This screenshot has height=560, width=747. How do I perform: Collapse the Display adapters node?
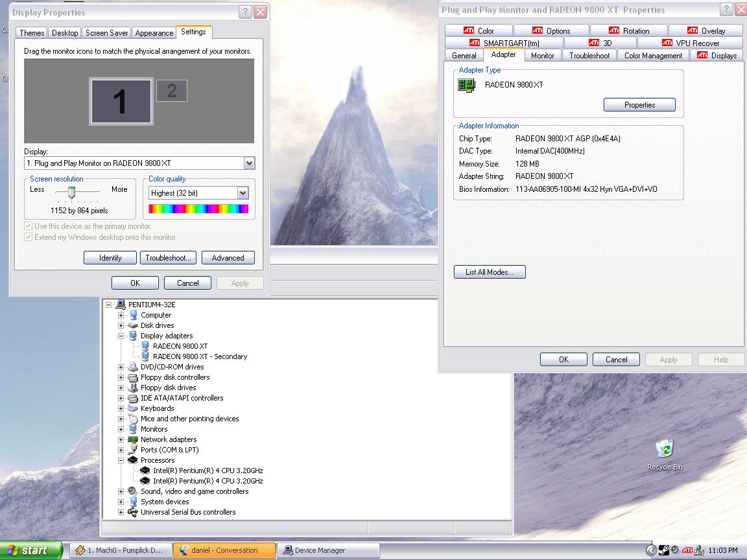pos(121,336)
